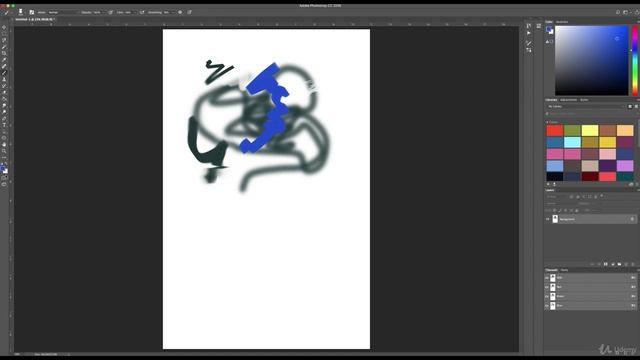Open smoothing options gear

(180, 12)
